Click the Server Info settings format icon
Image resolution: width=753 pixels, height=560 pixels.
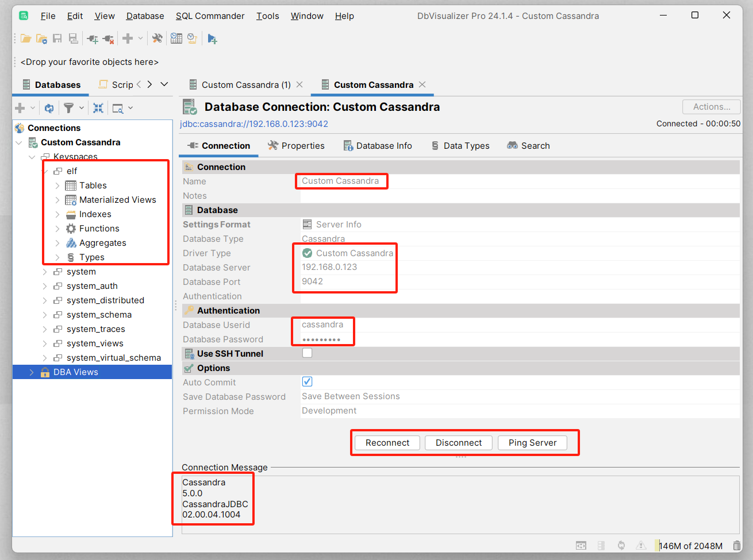(307, 225)
